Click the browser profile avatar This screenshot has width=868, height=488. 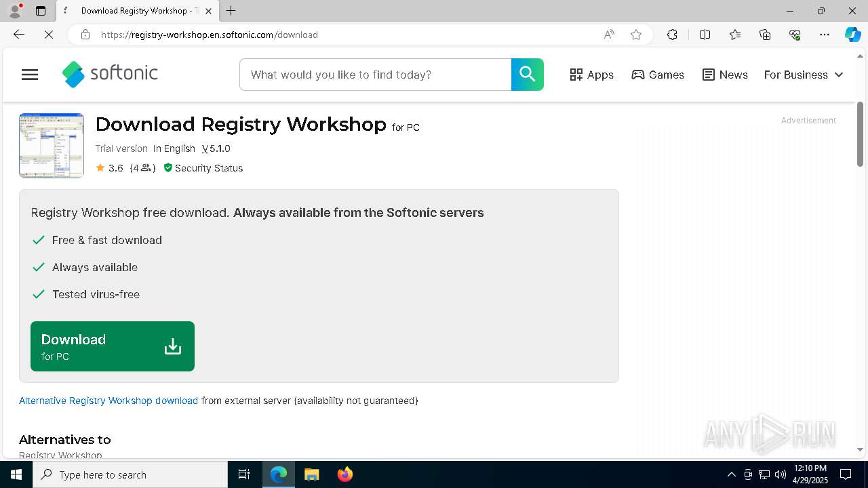click(15, 11)
